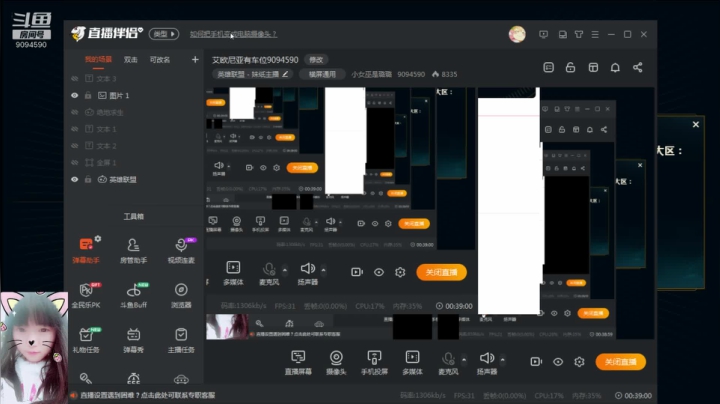Open the 斗鱼Buff tool
Screen dimensions: 720x404
(133, 295)
